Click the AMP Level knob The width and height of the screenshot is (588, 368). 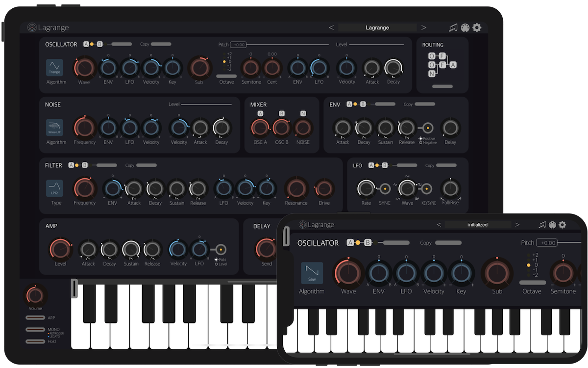click(x=61, y=250)
